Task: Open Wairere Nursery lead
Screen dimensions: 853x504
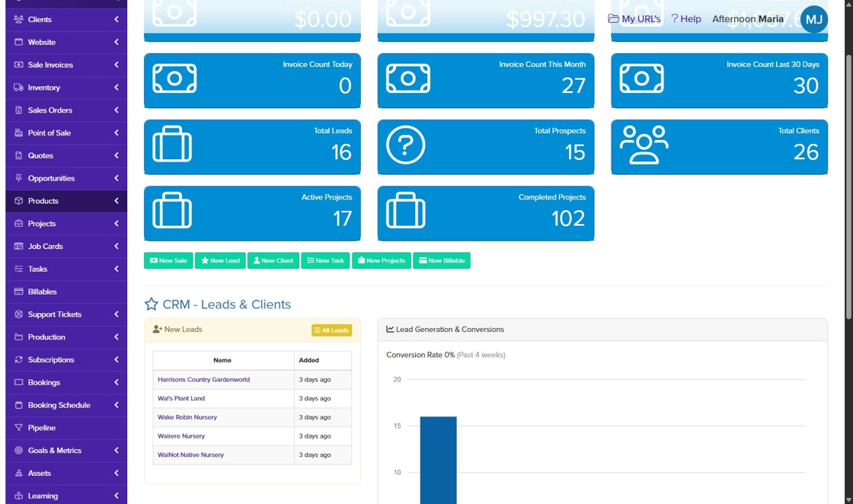Action: click(181, 436)
